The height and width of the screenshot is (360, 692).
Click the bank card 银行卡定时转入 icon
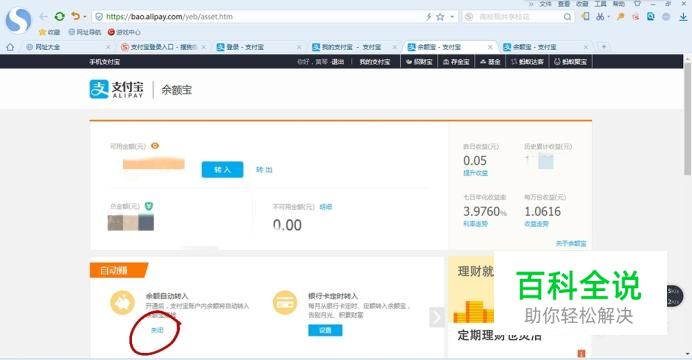pyautogui.click(x=285, y=303)
